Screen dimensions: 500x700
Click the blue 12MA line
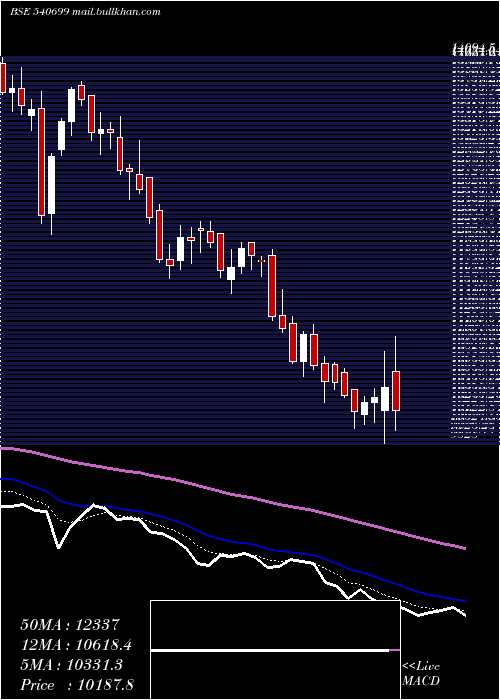click(232, 542)
